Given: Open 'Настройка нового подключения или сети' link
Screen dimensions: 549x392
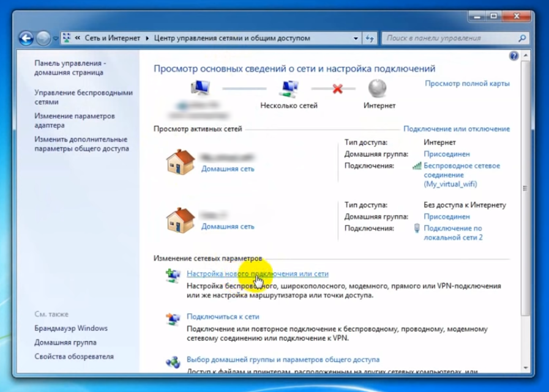Looking at the screenshot, I should point(258,274).
